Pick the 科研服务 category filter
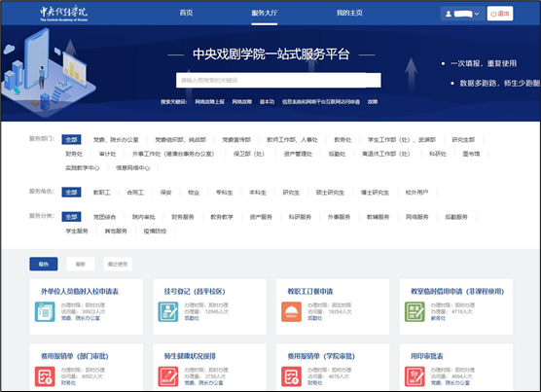This screenshot has height=392, width=541. (x=300, y=217)
